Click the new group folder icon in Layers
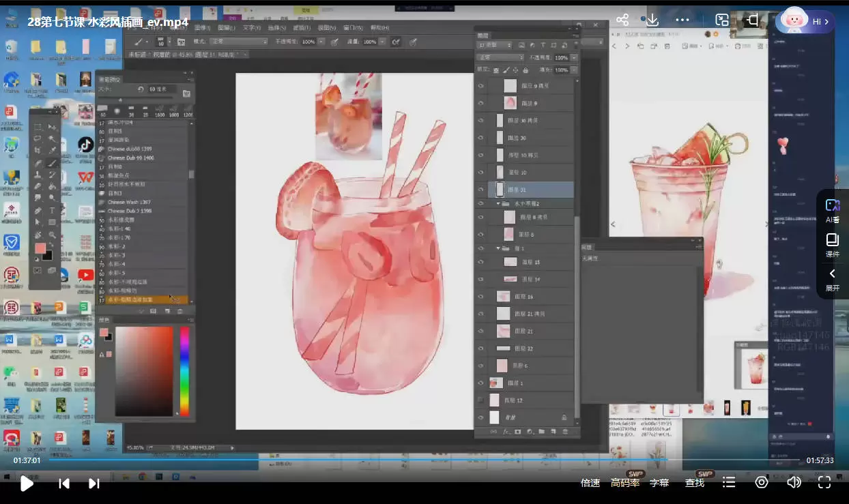Viewport: 849px width, 504px height. [x=541, y=432]
